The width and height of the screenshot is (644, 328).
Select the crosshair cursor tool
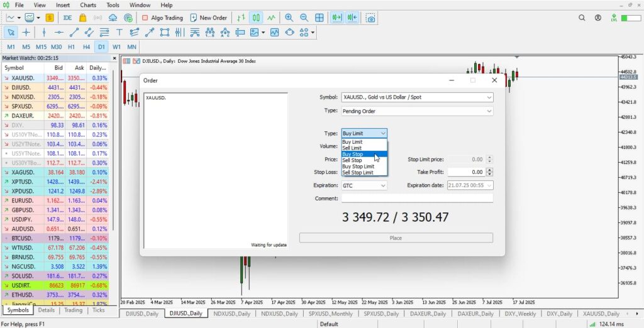[26, 32]
